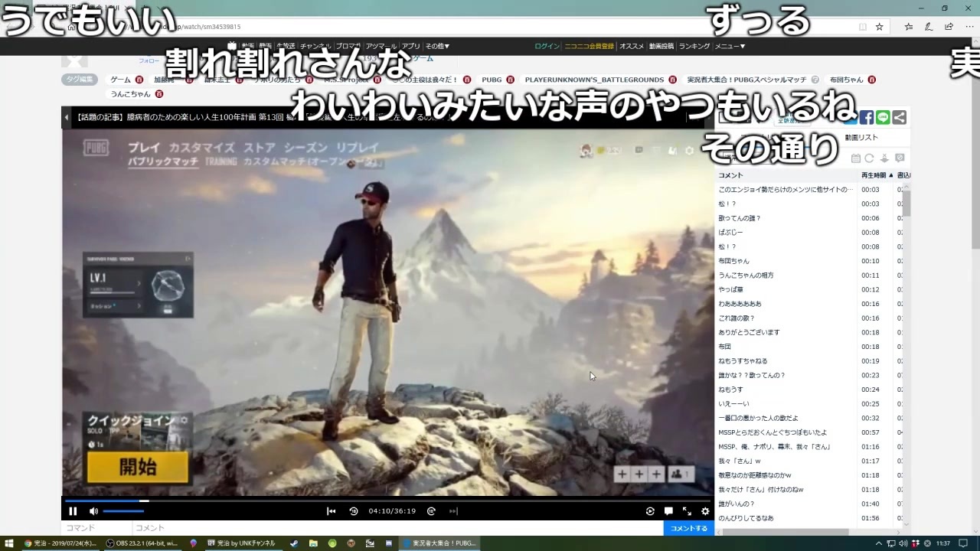
Task: Open the 動画投稿 header menu item
Action: click(x=661, y=47)
